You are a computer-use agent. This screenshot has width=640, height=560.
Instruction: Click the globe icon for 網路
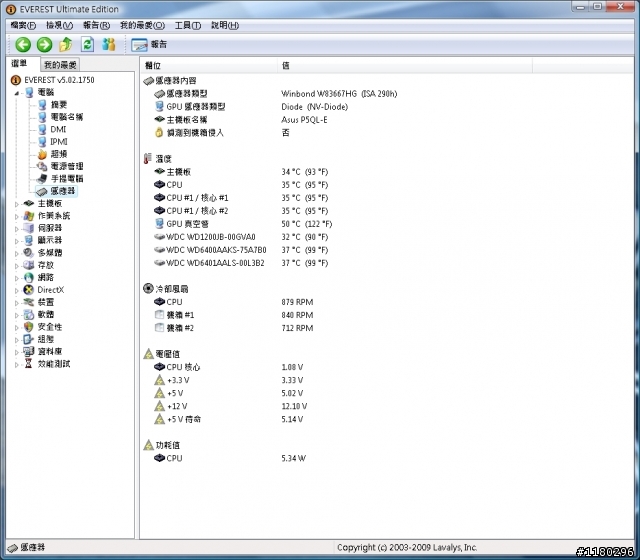tap(29, 277)
